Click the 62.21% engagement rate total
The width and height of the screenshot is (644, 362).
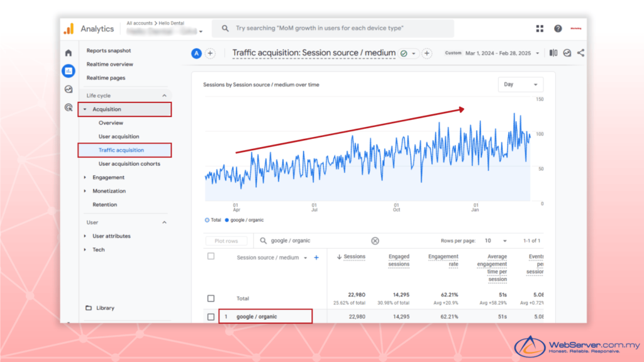(x=449, y=295)
